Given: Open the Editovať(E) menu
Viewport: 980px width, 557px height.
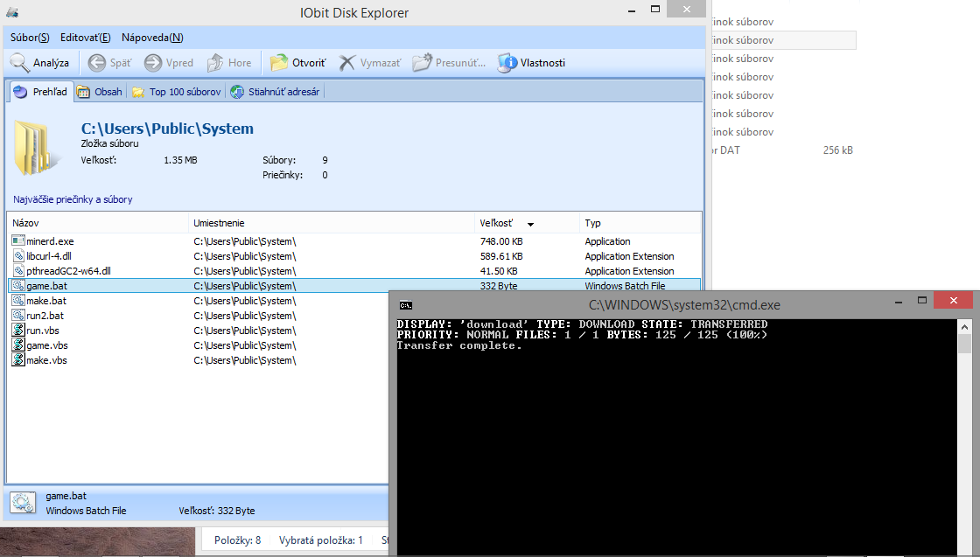Looking at the screenshot, I should coord(86,38).
